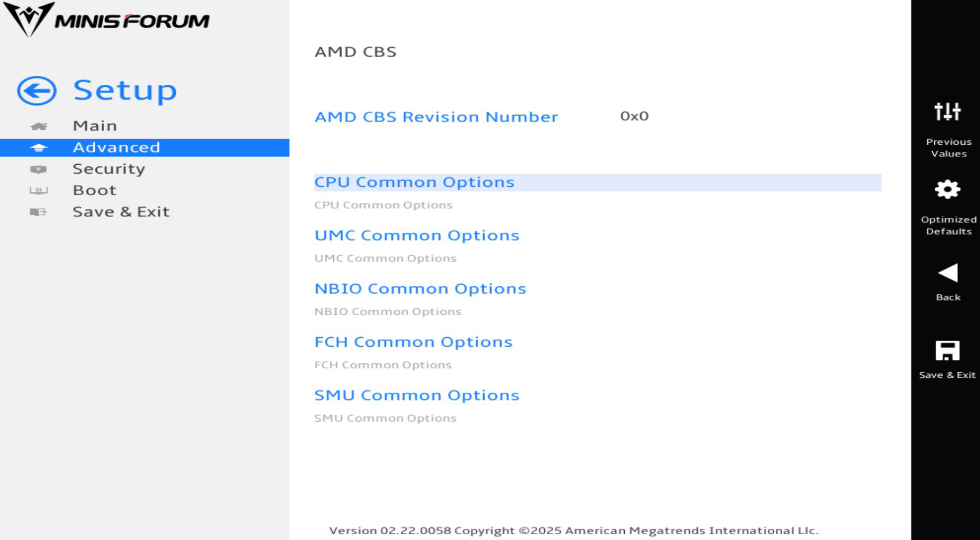Screen dimensions: 980x540
Task: Click the Main home icon in sidebar
Action: tap(38, 126)
